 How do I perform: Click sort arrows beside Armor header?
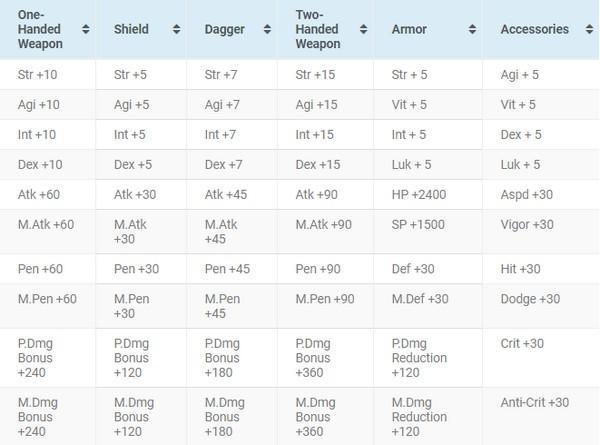click(473, 29)
